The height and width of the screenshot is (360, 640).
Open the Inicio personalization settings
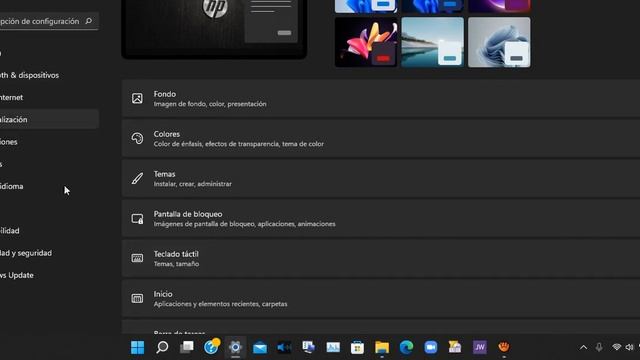click(381, 298)
